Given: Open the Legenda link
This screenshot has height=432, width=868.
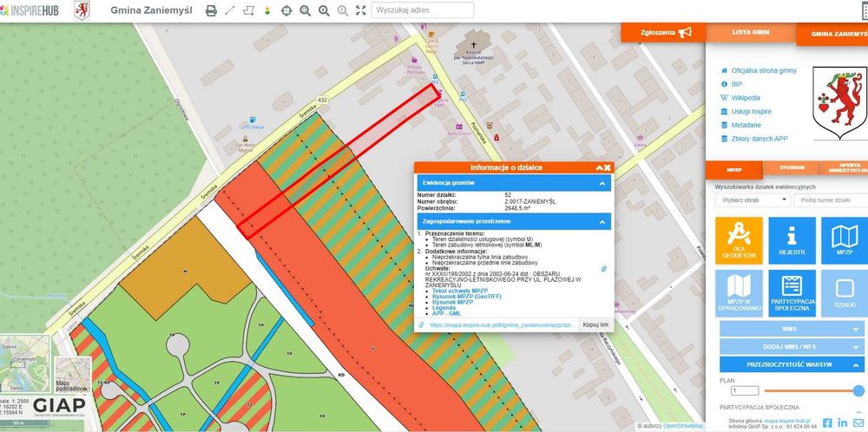Looking at the screenshot, I should click(x=444, y=308).
